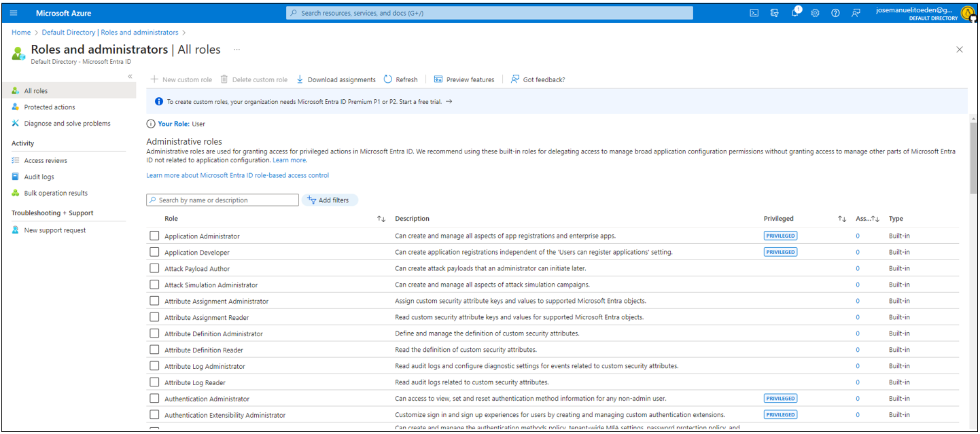Tick Attribute Assignment Administrator checkbox

(x=154, y=301)
